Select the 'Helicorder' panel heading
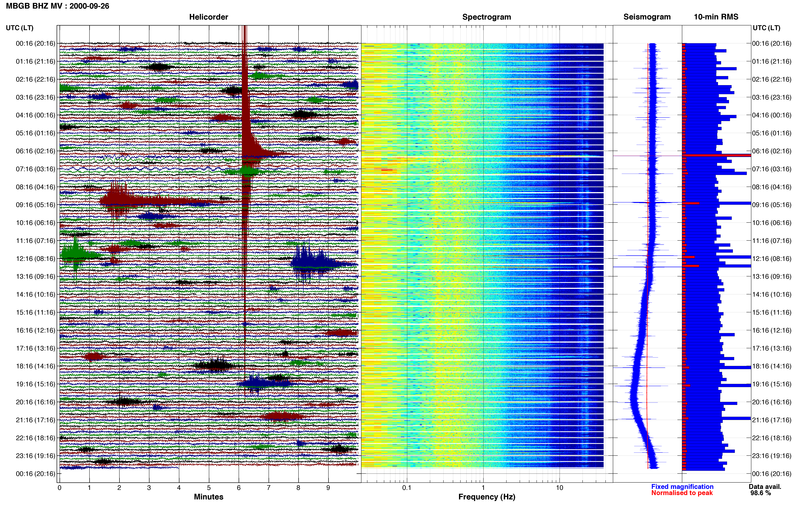The height and width of the screenshot is (508, 812). 209,17
